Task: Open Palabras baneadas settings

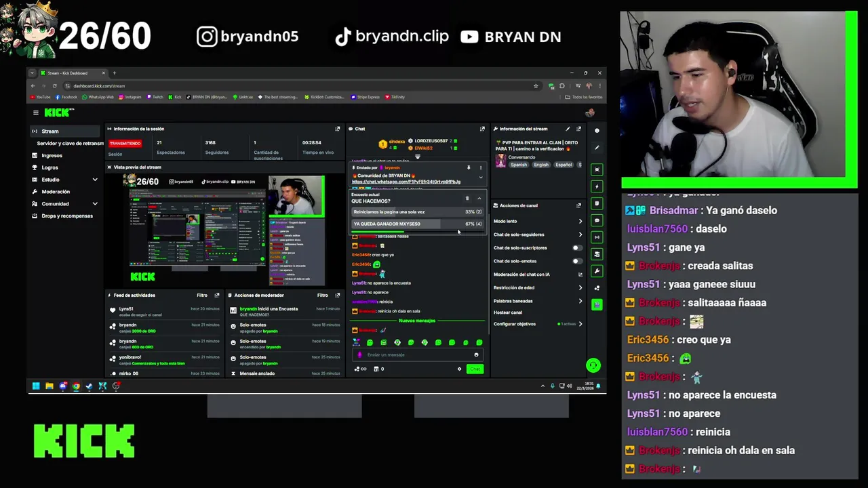Action: pos(580,301)
